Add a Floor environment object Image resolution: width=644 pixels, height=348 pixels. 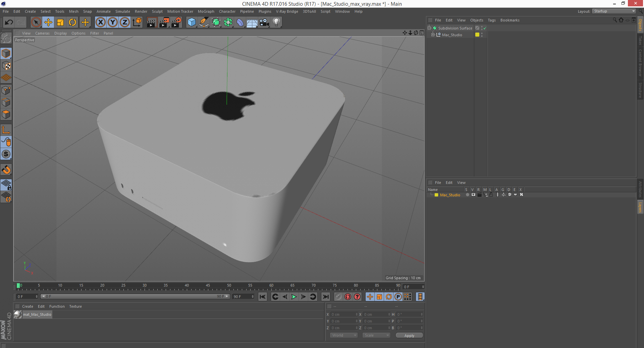(252, 22)
